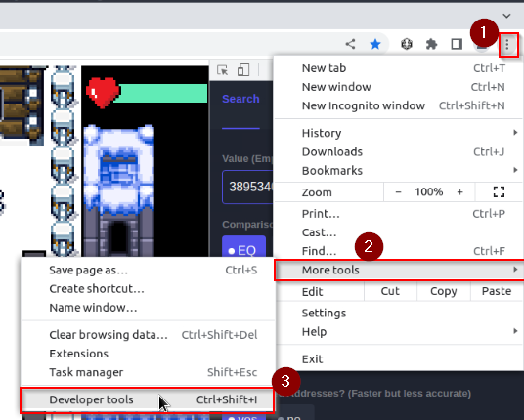Toggle the device toolbar icon

[x=243, y=70]
